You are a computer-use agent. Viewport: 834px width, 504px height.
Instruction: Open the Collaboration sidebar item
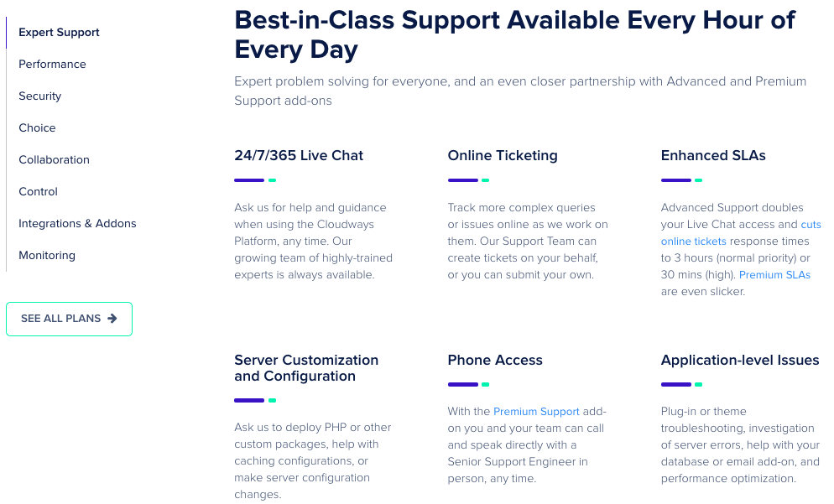coord(54,160)
